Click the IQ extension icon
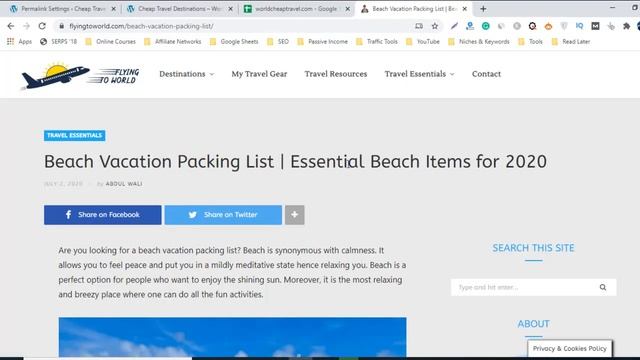Viewport: 640px width, 360px height. [579, 26]
